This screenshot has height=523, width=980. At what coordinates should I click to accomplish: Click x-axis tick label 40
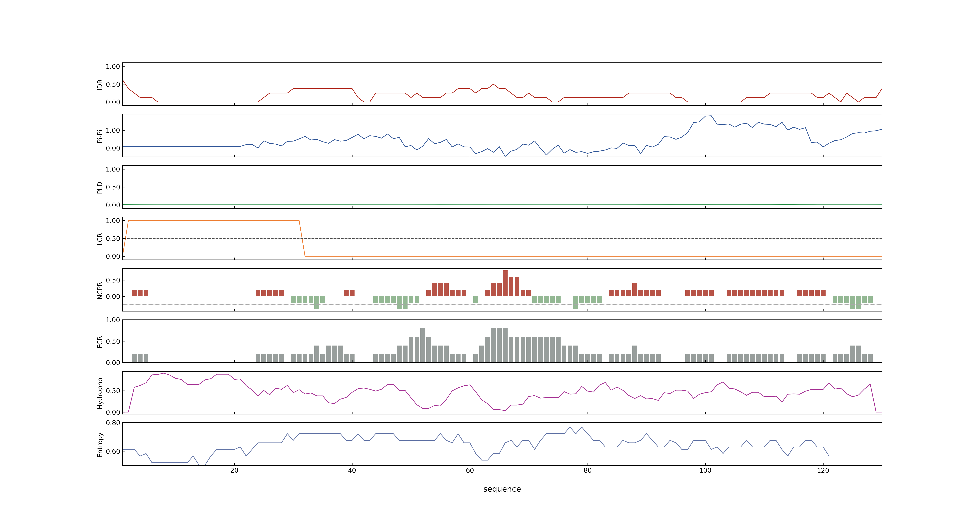point(352,470)
